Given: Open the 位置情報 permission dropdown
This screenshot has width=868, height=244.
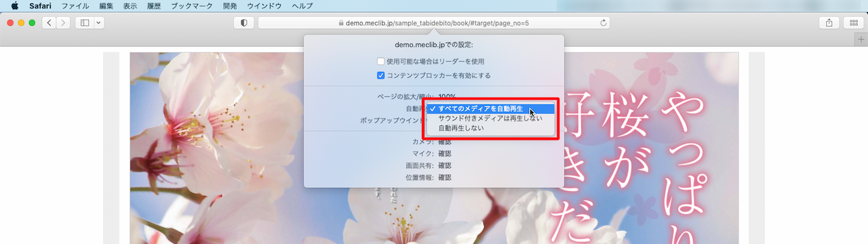Looking at the screenshot, I should point(444,178).
